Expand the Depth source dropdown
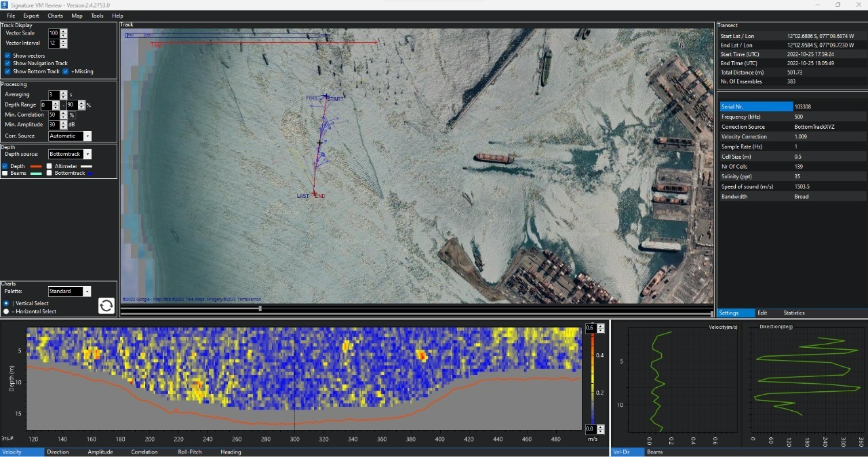Viewport: 868px width, 457px height. [87, 155]
